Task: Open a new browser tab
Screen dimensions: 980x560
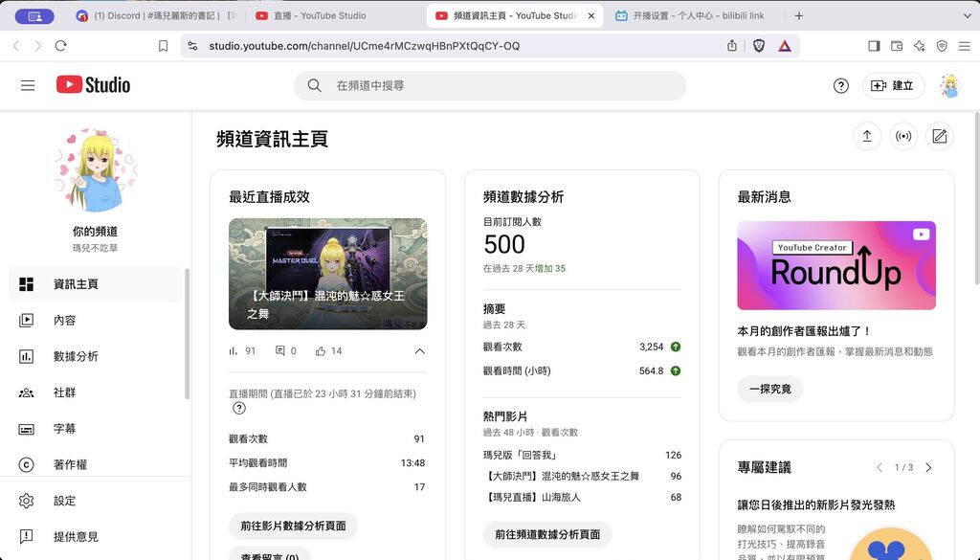Action: point(799,15)
